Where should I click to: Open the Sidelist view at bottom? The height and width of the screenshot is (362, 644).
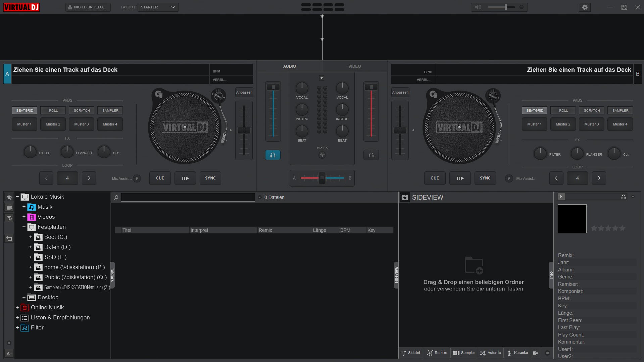410,353
